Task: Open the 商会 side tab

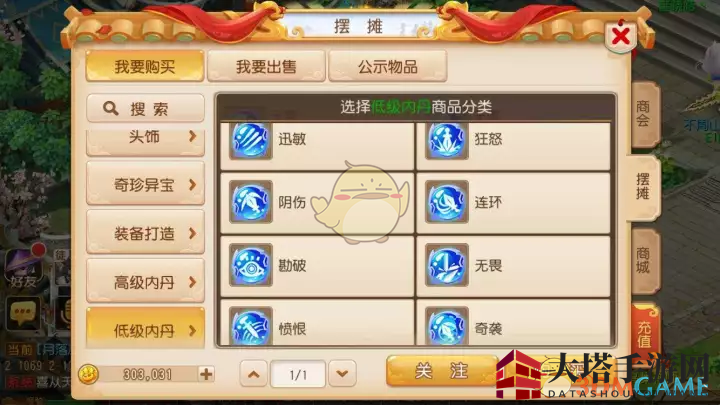Action: pyautogui.click(x=644, y=114)
